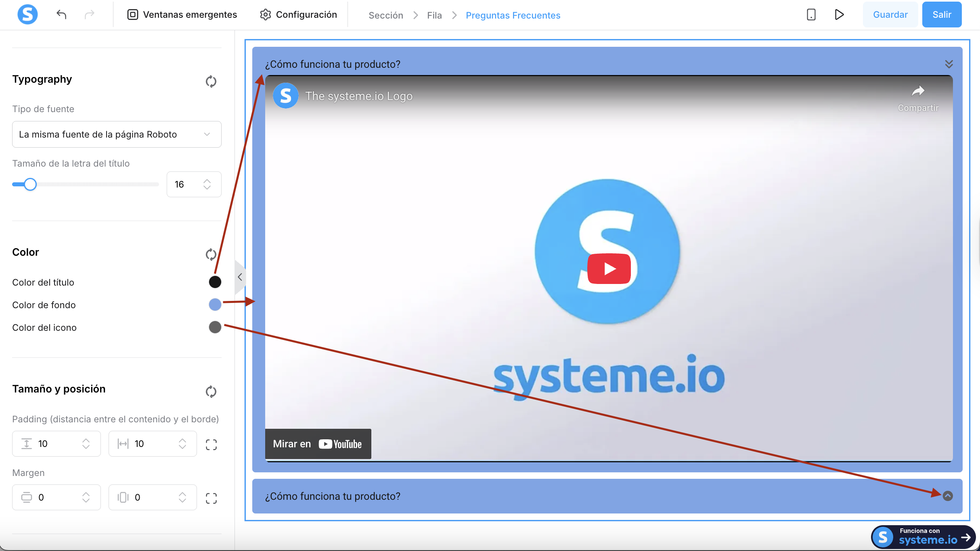
Task: Reset Color section settings
Action: [211, 255]
